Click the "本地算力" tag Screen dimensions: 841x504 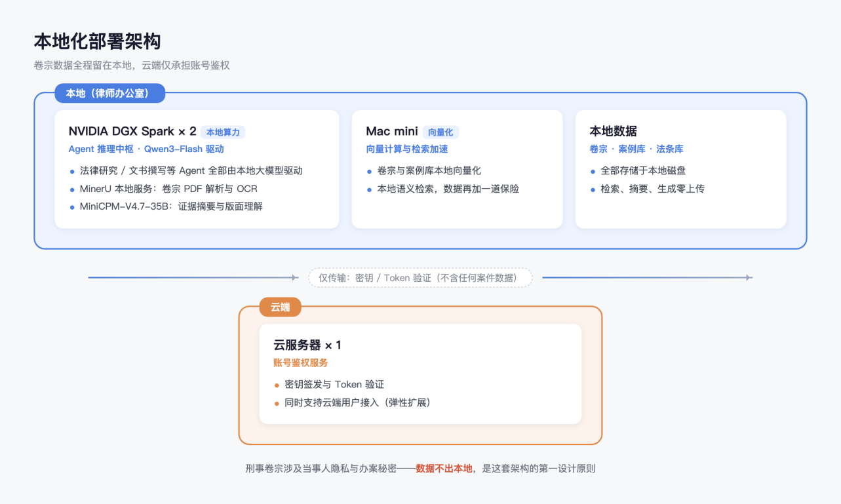coord(223,132)
